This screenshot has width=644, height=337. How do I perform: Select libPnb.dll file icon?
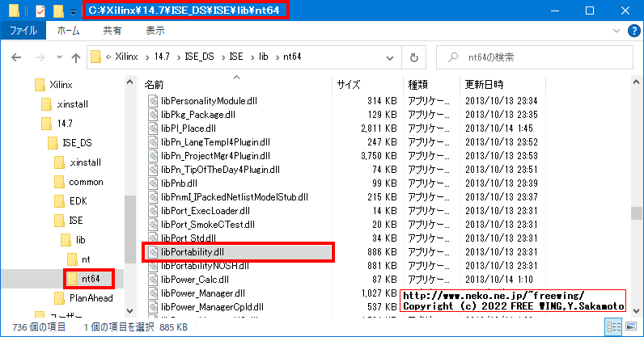coord(153,183)
